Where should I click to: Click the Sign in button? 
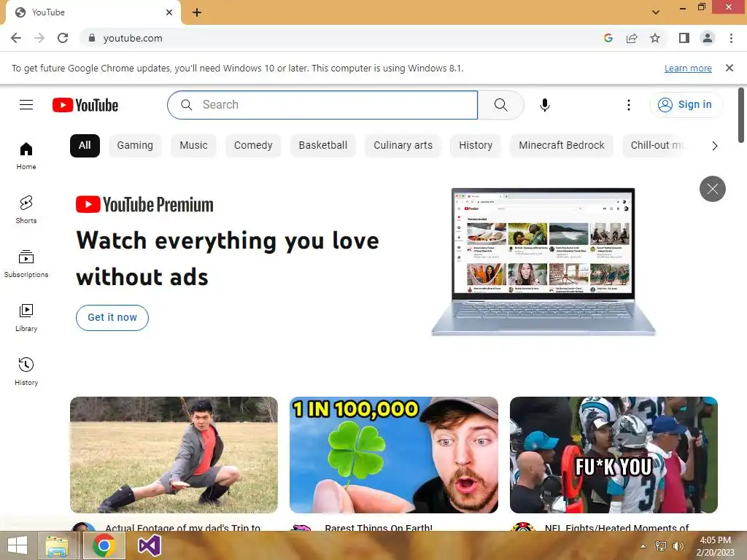tap(686, 105)
